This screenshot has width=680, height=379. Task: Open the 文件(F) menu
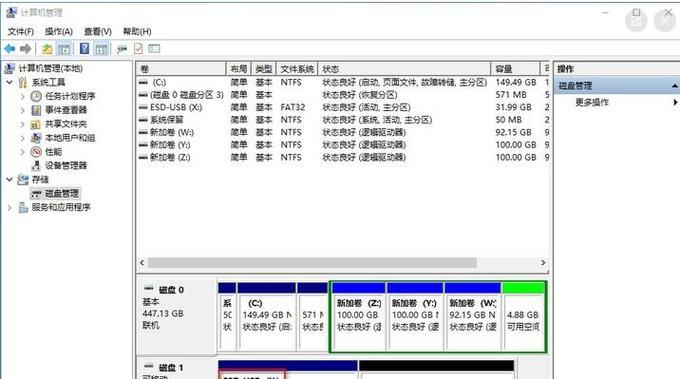tap(20, 32)
